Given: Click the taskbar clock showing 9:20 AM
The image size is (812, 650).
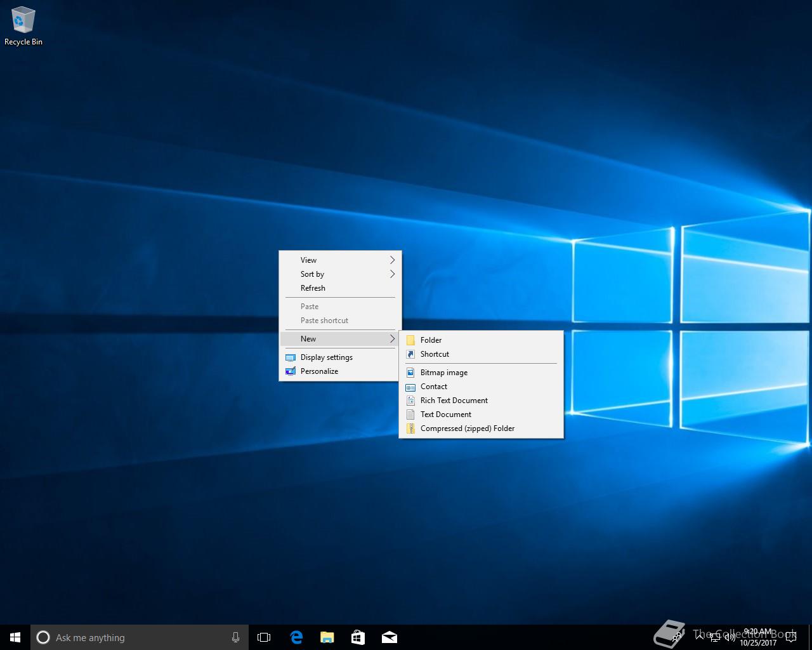Looking at the screenshot, I should click(x=758, y=637).
